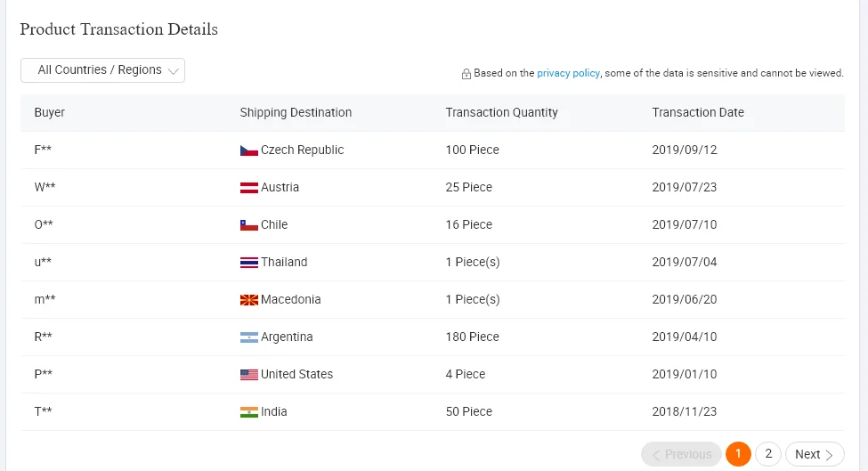Click the Thailand flag icon
Screen dimensions: 868x471
(x=248, y=263)
